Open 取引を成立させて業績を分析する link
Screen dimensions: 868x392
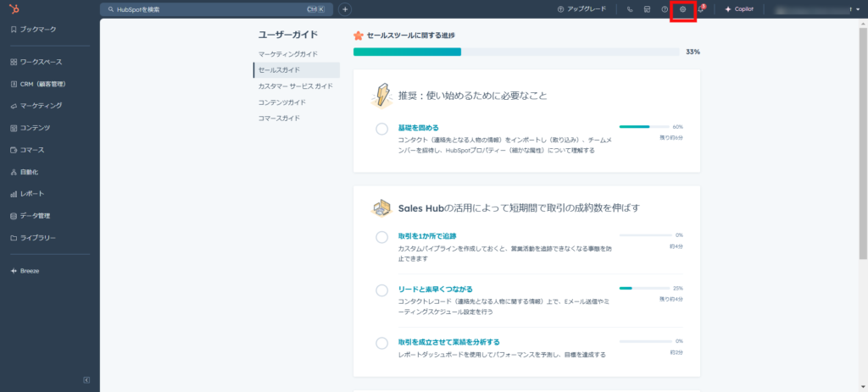point(449,342)
